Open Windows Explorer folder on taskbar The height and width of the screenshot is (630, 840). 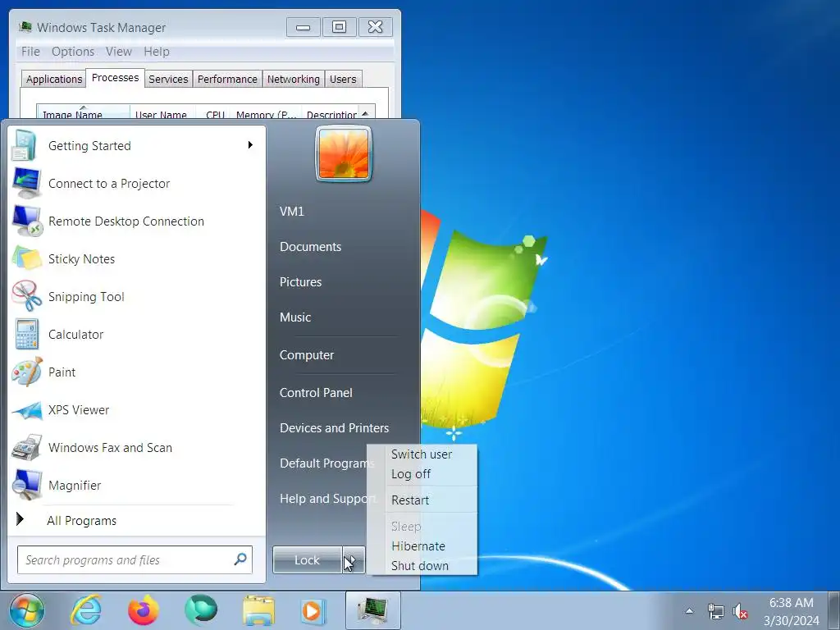click(x=258, y=610)
